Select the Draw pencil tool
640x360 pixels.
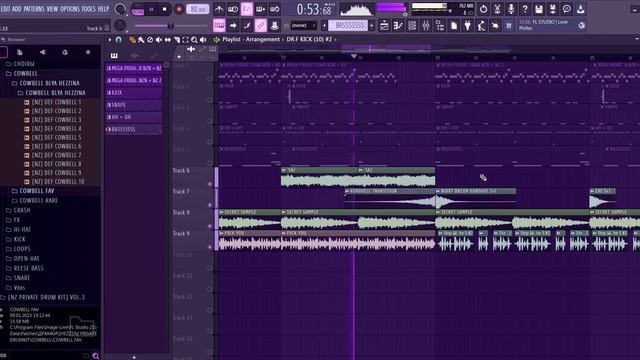(x=132, y=40)
